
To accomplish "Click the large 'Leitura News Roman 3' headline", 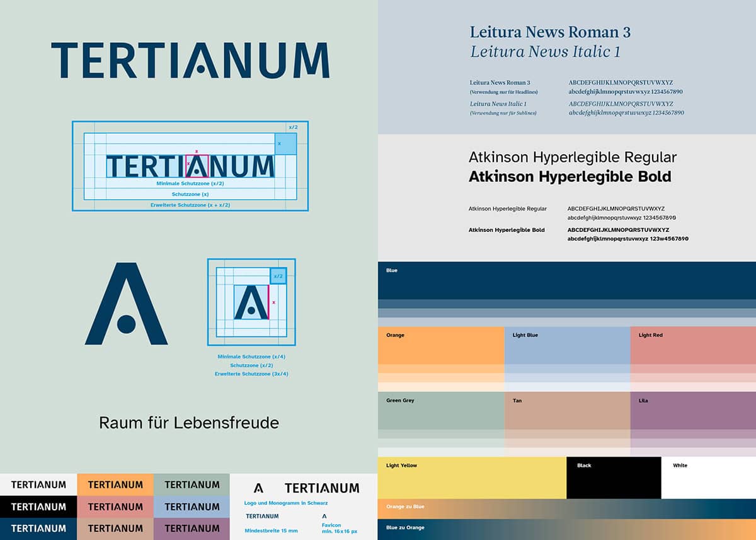I will coord(550,32).
